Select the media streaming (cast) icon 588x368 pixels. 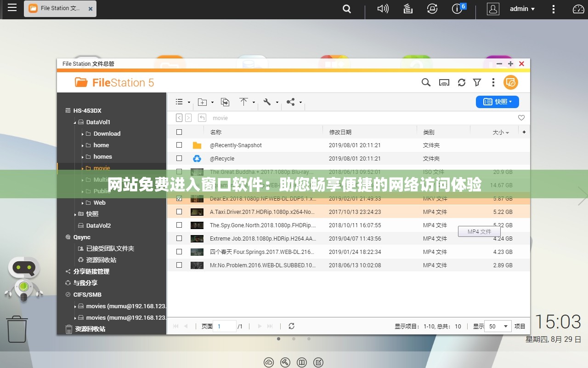click(x=444, y=82)
